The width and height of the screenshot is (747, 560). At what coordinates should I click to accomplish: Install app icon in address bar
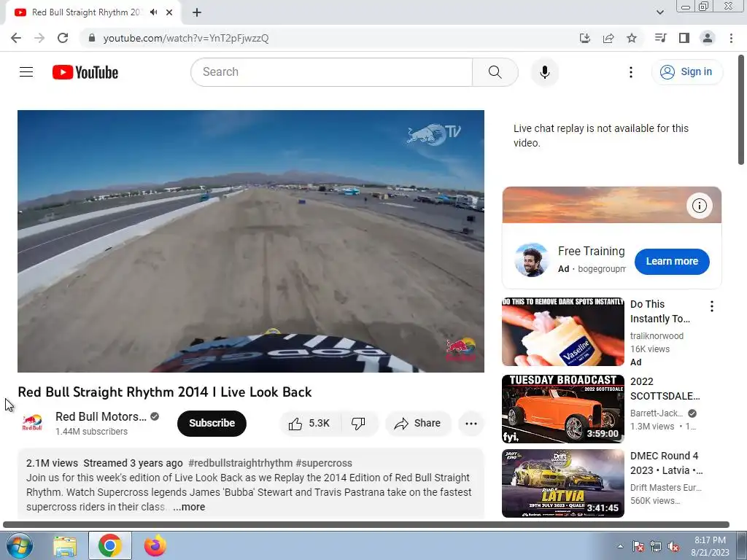coord(584,38)
